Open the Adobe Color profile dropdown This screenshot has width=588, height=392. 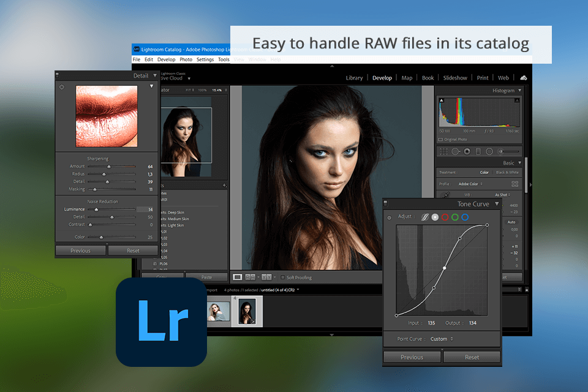click(x=470, y=184)
